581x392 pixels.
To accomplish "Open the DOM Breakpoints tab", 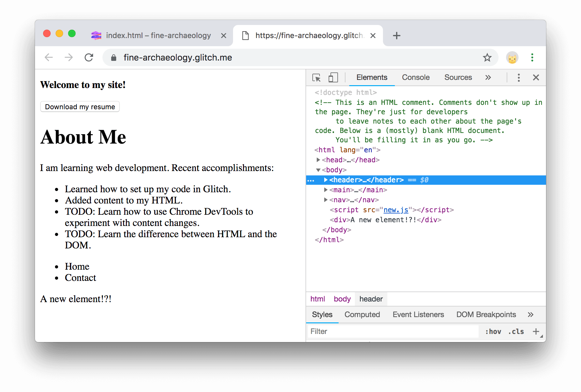I will pyautogui.click(x=486, y=315).
